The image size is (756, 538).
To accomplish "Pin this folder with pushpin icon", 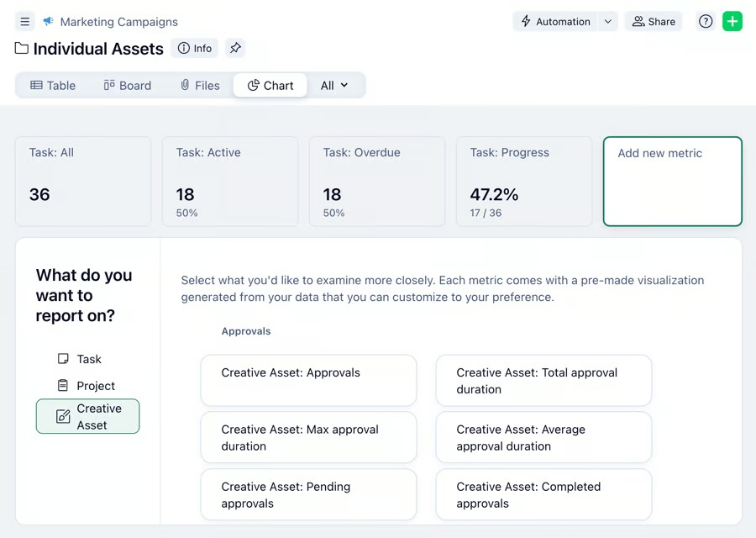I will point(235,48).
